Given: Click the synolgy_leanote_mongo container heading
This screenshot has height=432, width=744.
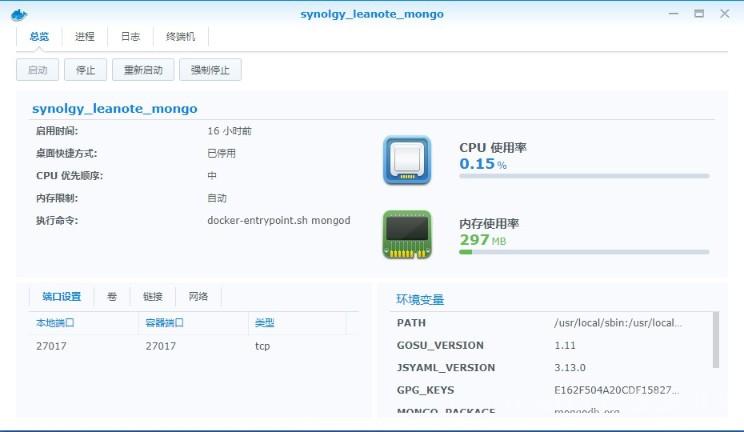Looking at the screenshot, I should point(115,109).
